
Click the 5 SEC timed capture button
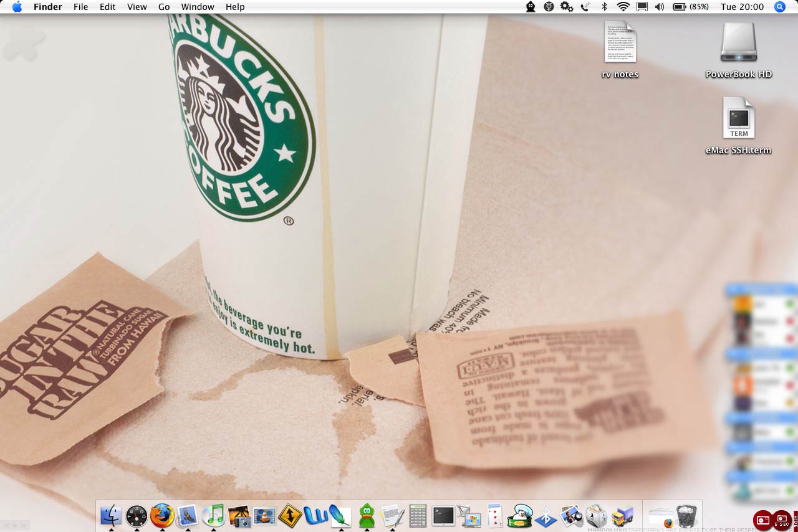782,519
